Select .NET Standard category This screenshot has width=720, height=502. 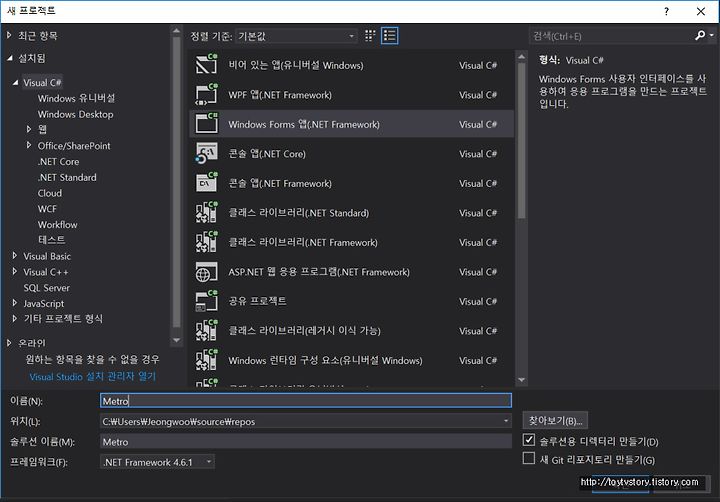67,177
